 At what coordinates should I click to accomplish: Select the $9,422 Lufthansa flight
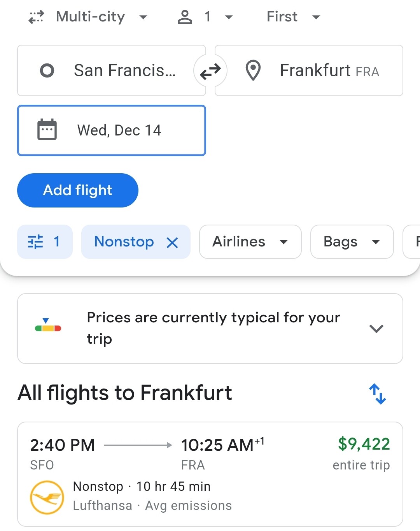point(210,474)
